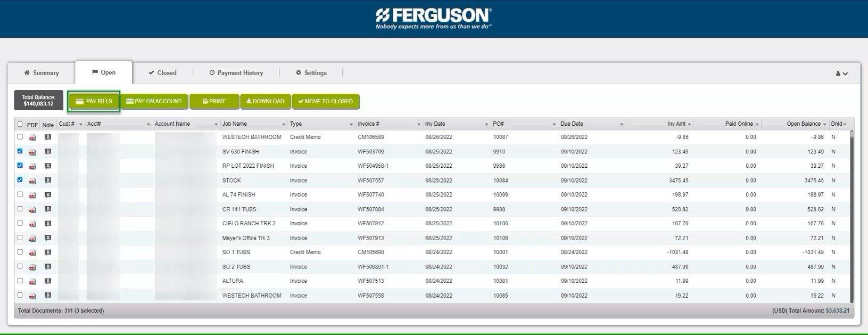Add note to WESTECH BATHROOM CM106589 row
The width and height of the screenshot is (868, 335).
[x=48, y=137]
